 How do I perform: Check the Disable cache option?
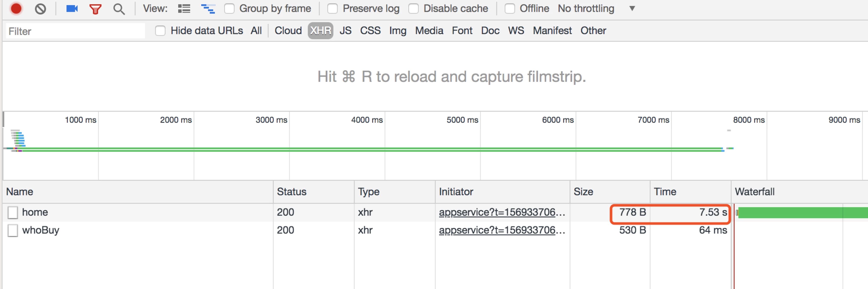(414, 9)
